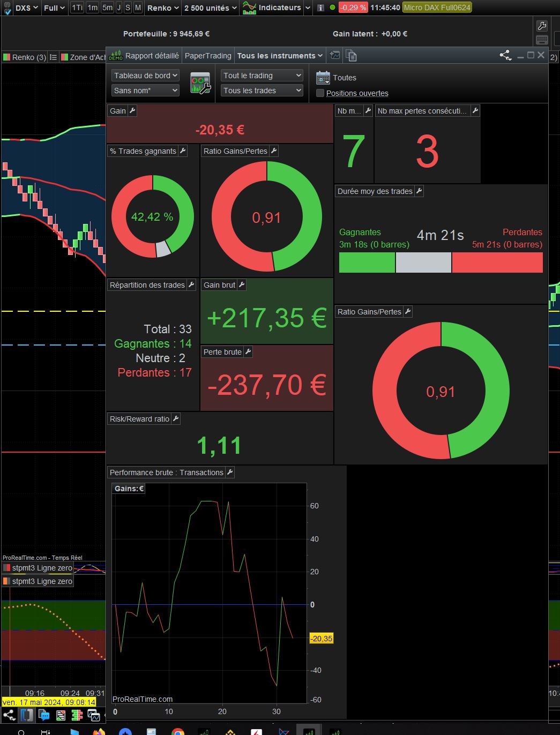Enable the Positions ouvertes checkbox
This screenshot has height=735, width=560.
click(320, 93)
